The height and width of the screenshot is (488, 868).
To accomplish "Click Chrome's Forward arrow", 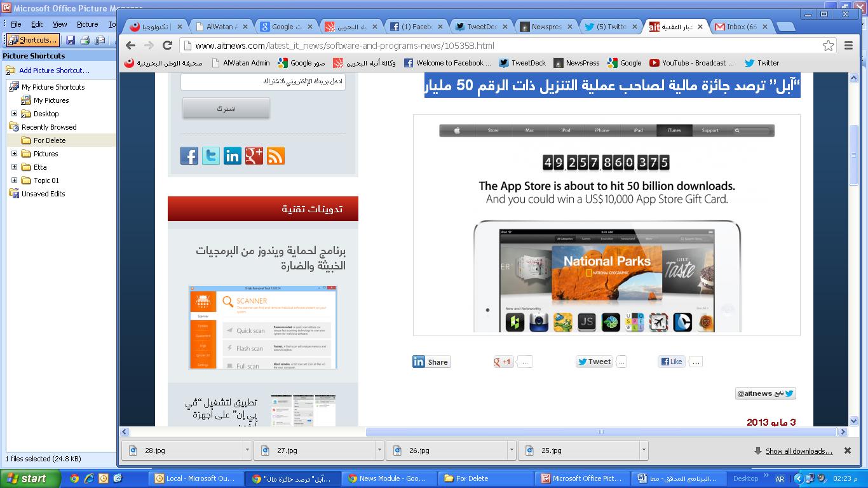I will pos(149,45).
